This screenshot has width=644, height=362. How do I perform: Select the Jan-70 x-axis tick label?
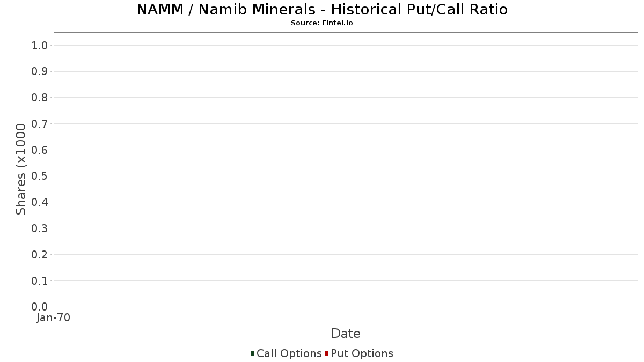point(53,318)
